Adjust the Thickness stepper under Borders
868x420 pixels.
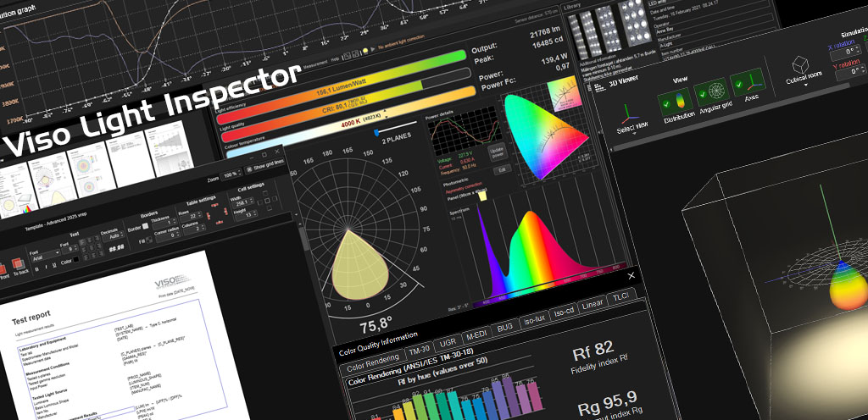pos(164,224)
